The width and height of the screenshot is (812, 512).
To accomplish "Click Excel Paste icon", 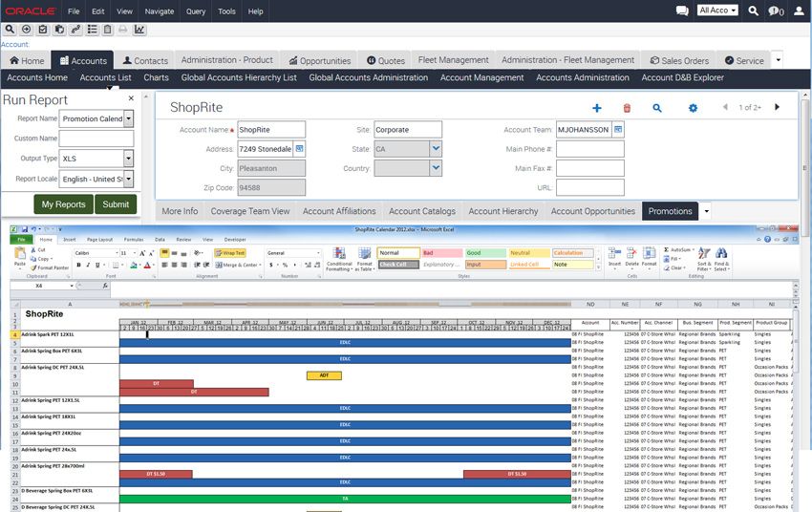I will click(x=20, y=256).
